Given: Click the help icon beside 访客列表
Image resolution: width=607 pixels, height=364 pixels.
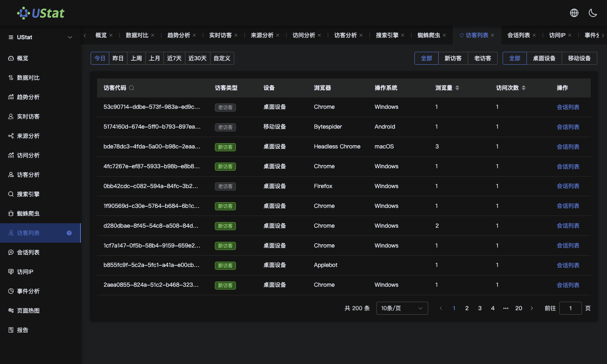Looking at the screenshot, I should pos(69,233).
